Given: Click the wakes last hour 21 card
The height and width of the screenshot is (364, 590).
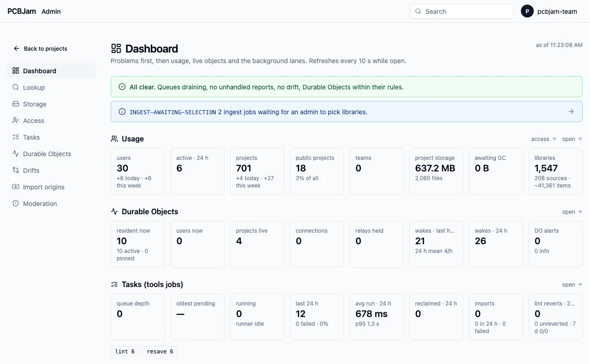Looking at the screenshot, I should tap(436, 244).
